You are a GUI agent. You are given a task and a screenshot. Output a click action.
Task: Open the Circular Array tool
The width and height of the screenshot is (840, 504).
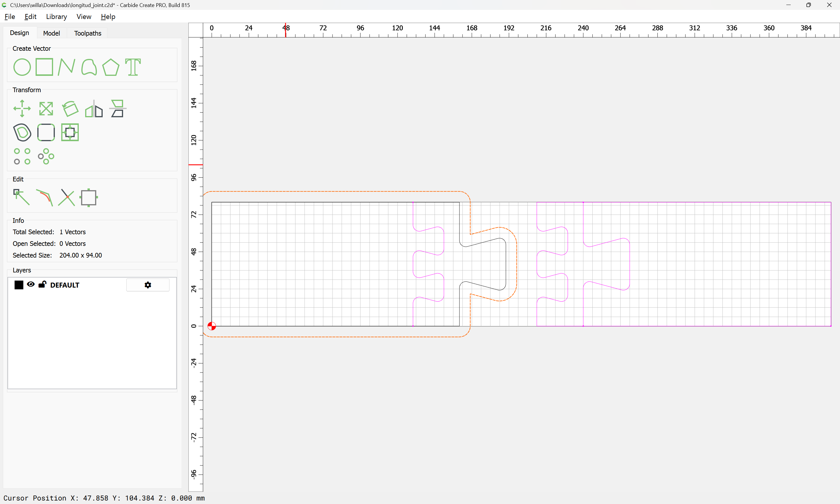click(46, 156)
